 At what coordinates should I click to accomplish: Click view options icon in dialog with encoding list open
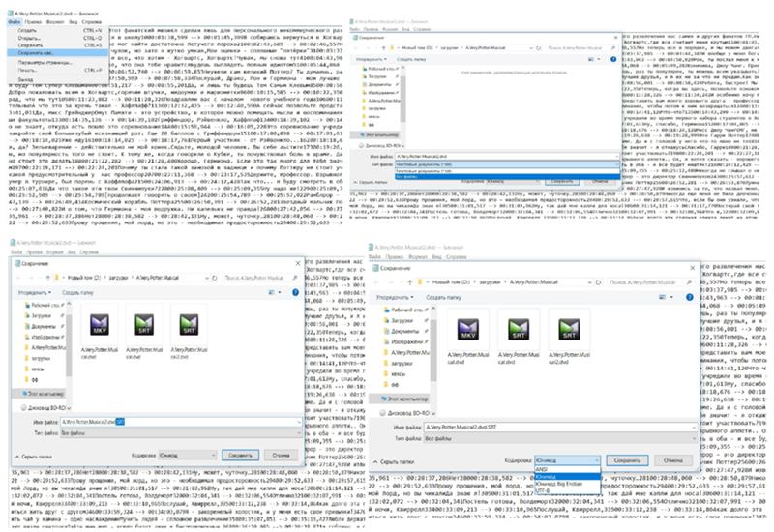point(665,297)
